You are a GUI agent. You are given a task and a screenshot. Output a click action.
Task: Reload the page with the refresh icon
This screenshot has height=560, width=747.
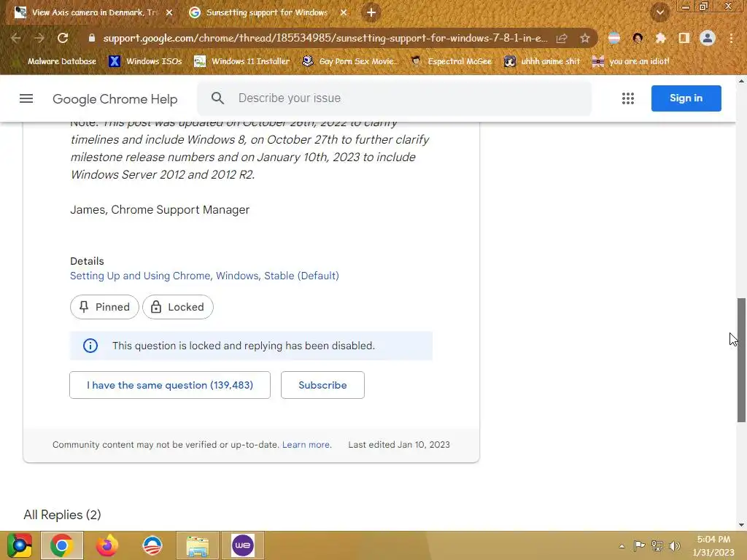click(63, 38)
